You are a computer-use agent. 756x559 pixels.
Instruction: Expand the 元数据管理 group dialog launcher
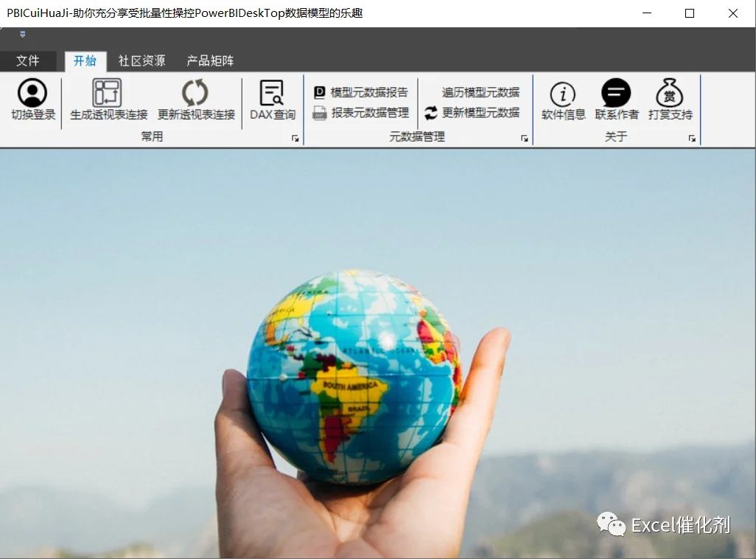(524, 139)
